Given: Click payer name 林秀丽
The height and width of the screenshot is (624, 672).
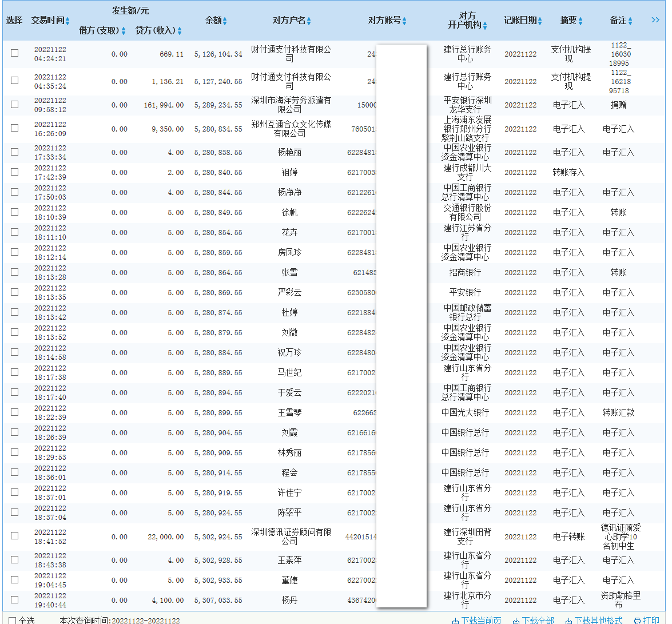Looking at the screenshot, I should click(290, 452).
